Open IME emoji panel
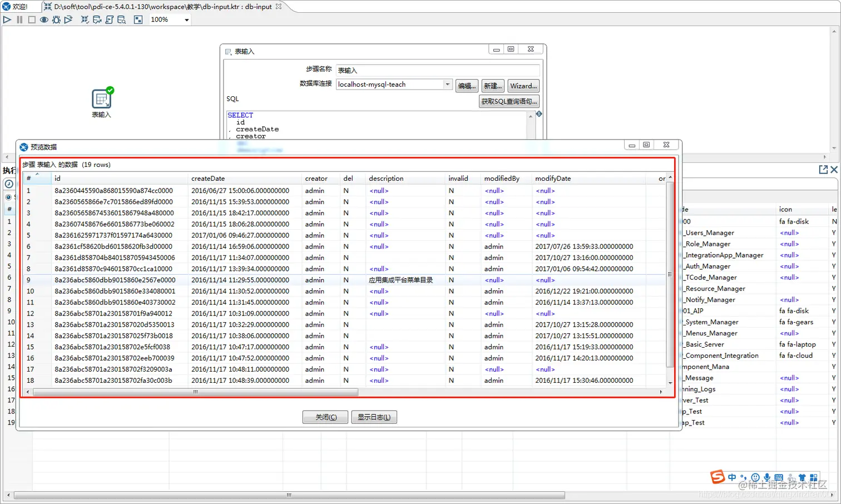 (755, 477)
